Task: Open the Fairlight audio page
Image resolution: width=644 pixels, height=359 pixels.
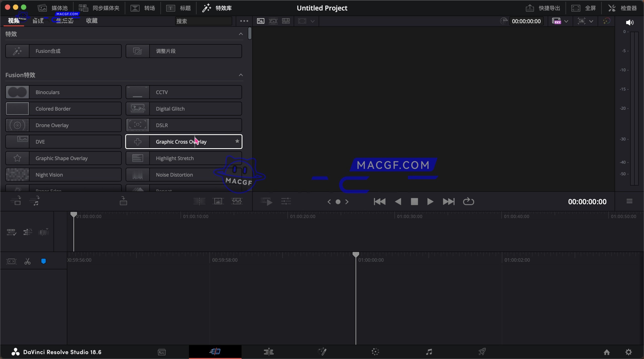Action: coord(429,352)
